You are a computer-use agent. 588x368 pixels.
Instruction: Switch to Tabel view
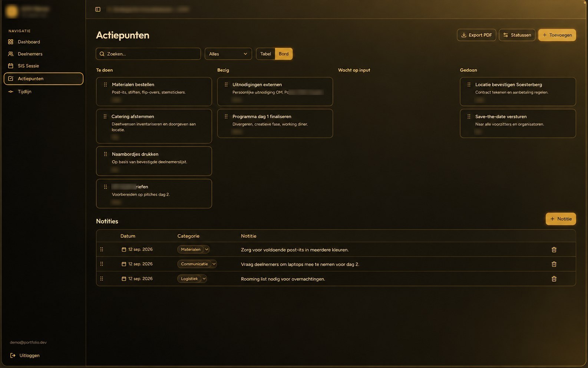pos(265,54)
